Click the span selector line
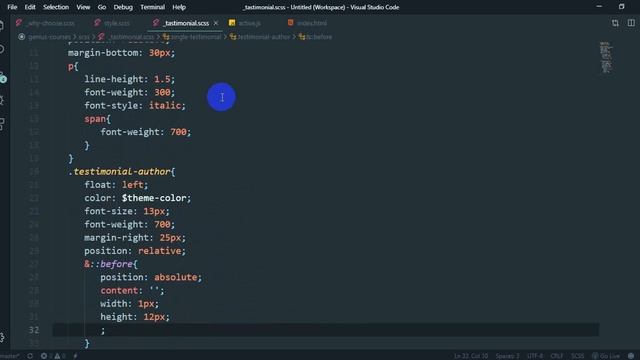The width and height of the screenshot is (640, 360). (x=98, y=119)
